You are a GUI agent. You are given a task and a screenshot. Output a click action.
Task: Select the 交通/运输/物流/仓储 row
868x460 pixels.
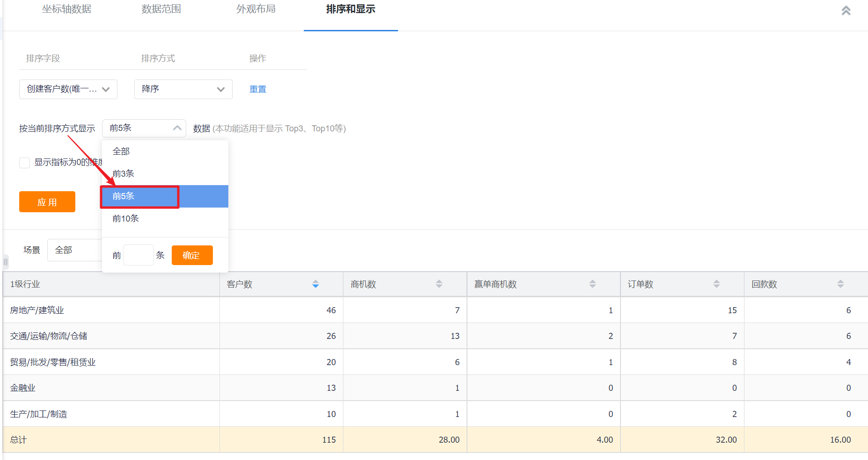(x=435, y=336)
